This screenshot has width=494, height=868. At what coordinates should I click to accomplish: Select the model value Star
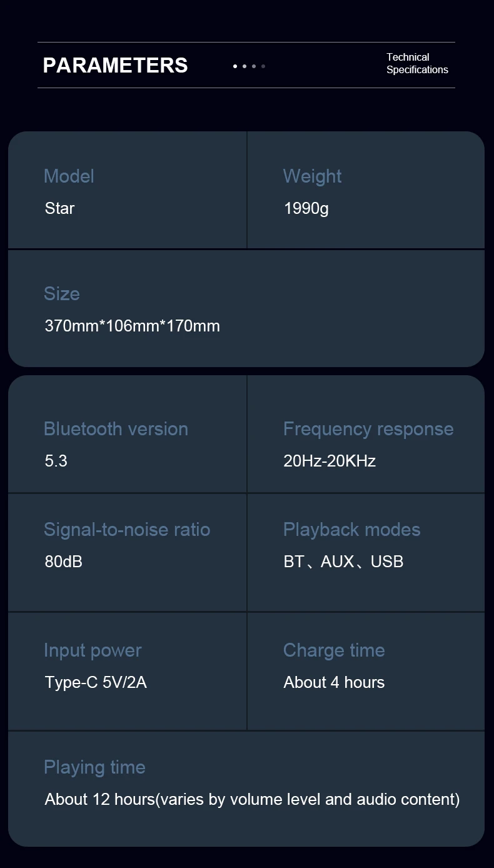pyautogui.click(x=59, y=208)
